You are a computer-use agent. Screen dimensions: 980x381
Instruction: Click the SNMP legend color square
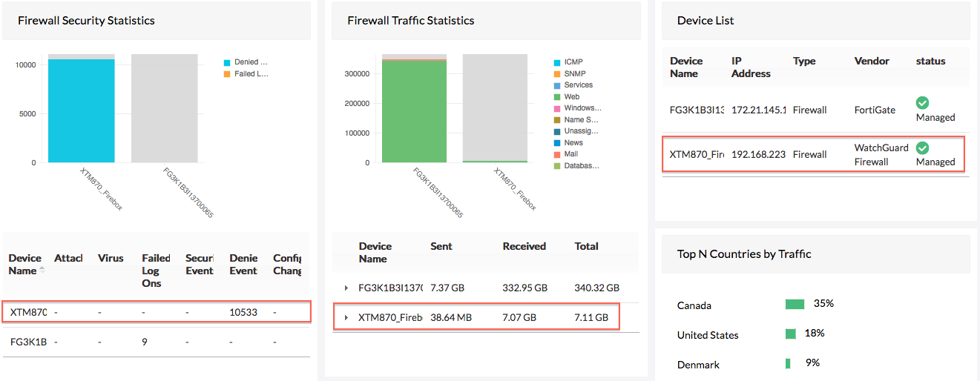(557, 74)
